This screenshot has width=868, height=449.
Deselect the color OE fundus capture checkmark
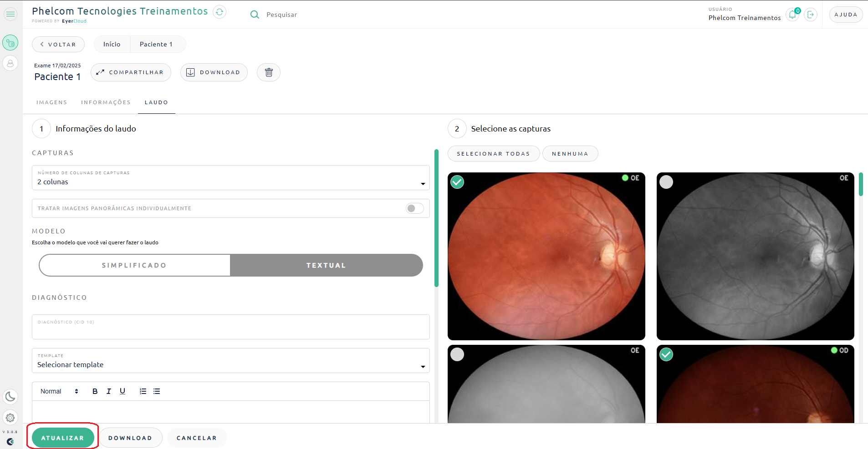click(457, 182)
